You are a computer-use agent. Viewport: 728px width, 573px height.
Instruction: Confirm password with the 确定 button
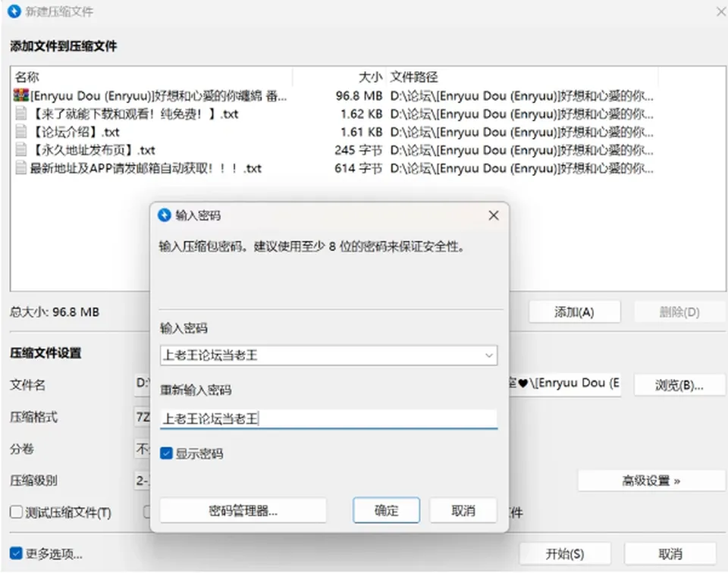point(386,510)
